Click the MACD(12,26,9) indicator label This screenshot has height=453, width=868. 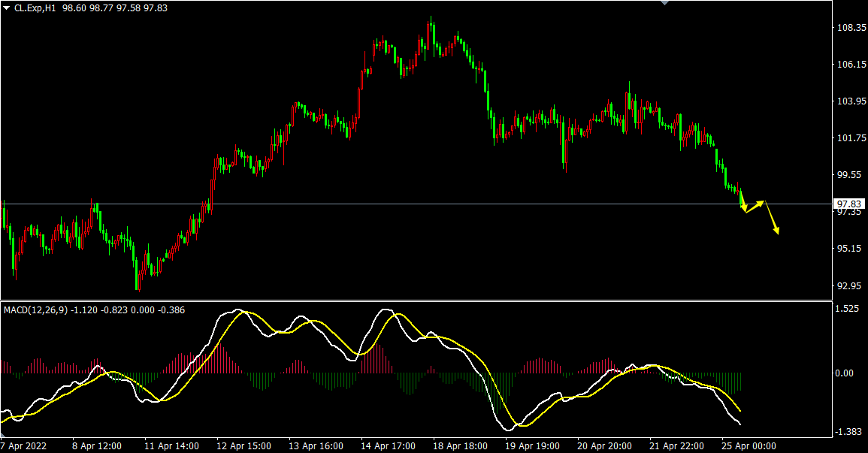pos(35,310)
